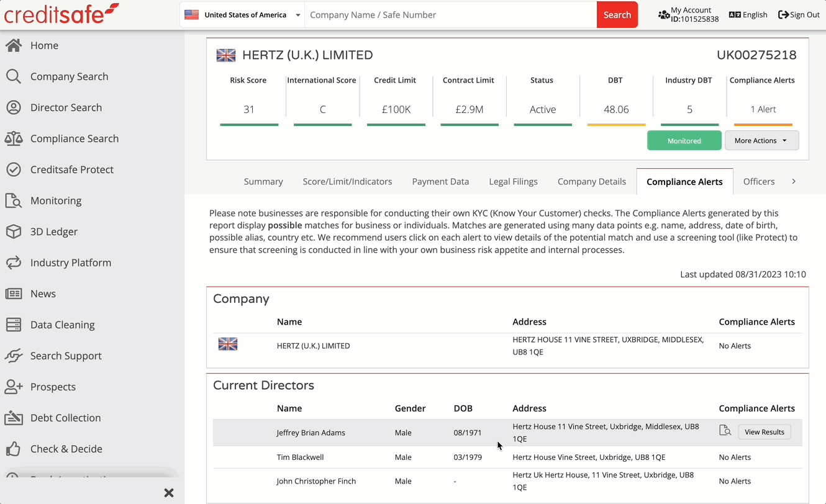Click the Tim Blackwell director name
826x504 pixels.
pos(300,457)
